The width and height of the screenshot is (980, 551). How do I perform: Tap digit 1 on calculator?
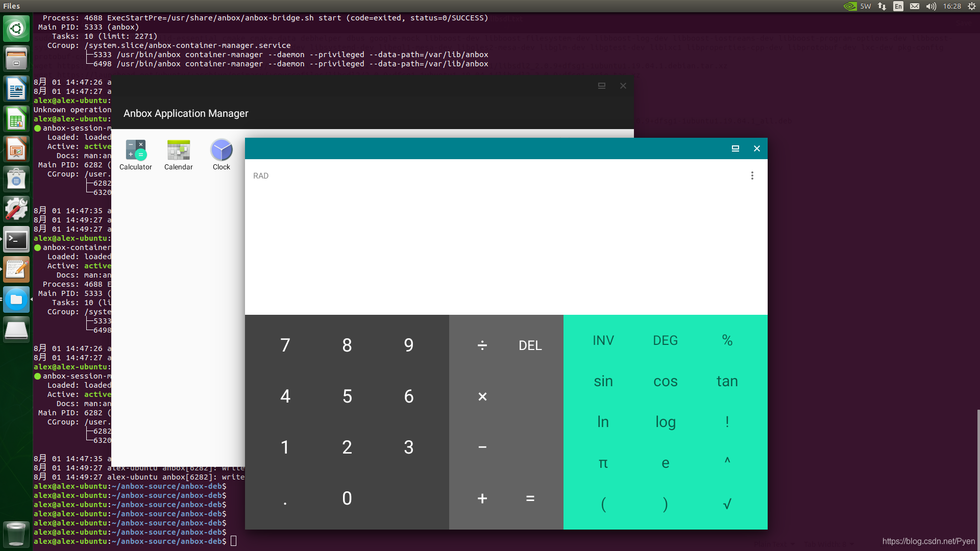(x=285, y=447)
